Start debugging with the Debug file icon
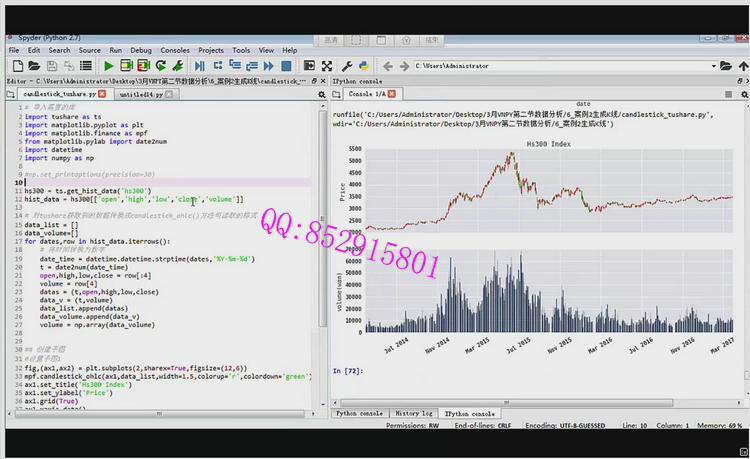 click(x=201, y=66)
